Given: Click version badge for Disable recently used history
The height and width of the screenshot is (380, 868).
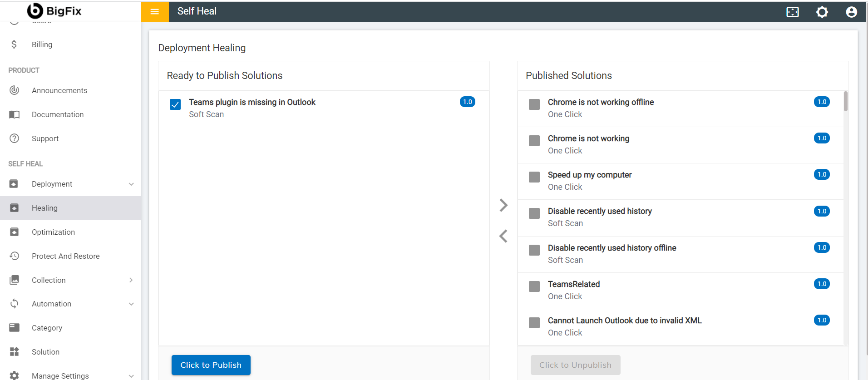Looking at the screenshot, I should (x=822, y=211).
